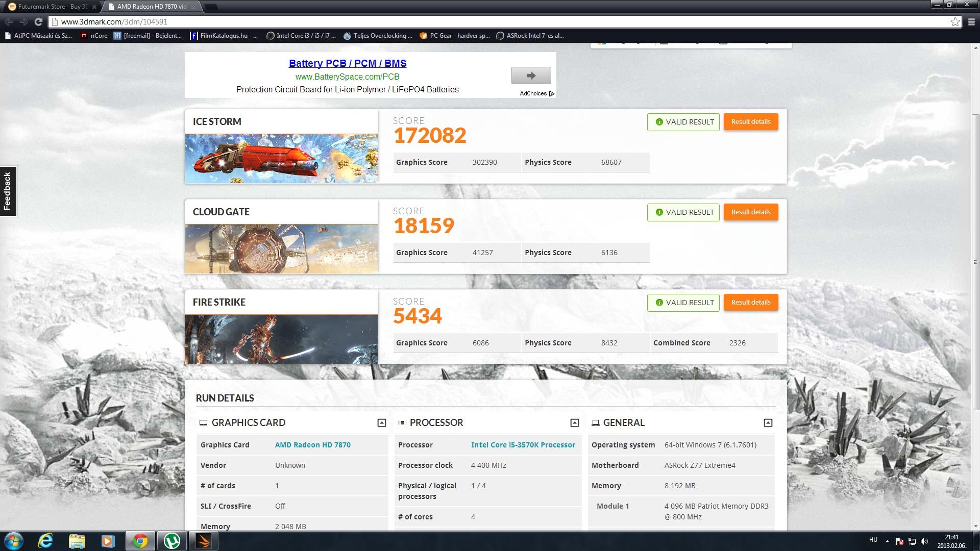
Task: Open the ASRock Intel 7-es bookmark
Action: pos(530,36)
